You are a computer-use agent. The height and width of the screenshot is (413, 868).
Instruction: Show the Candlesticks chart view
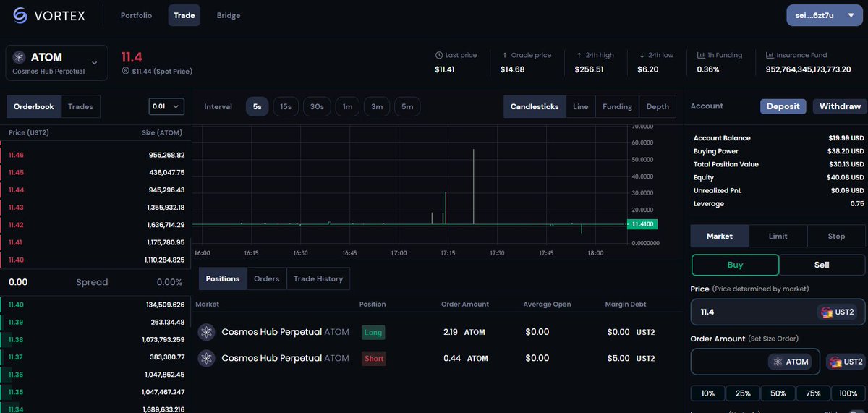[x=535, y=106]
